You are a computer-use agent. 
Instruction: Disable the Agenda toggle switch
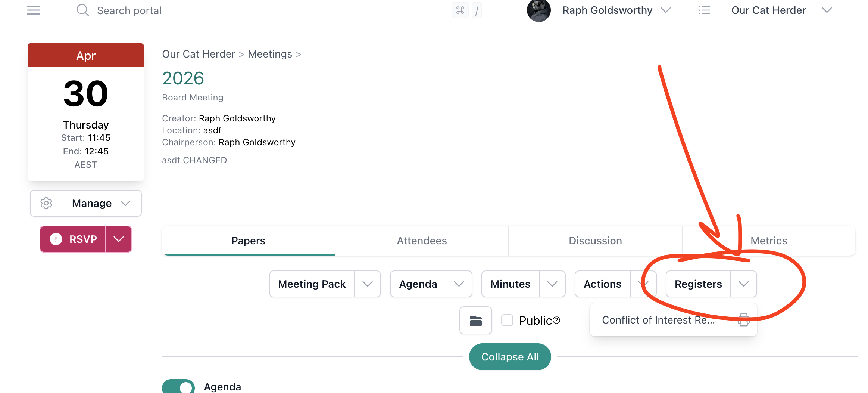(178, 387)
